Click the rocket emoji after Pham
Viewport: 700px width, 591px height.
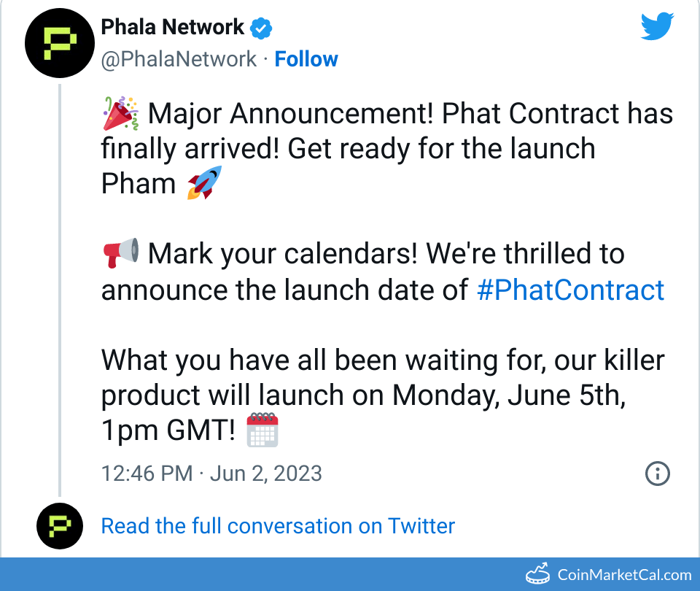click(203, 184)
